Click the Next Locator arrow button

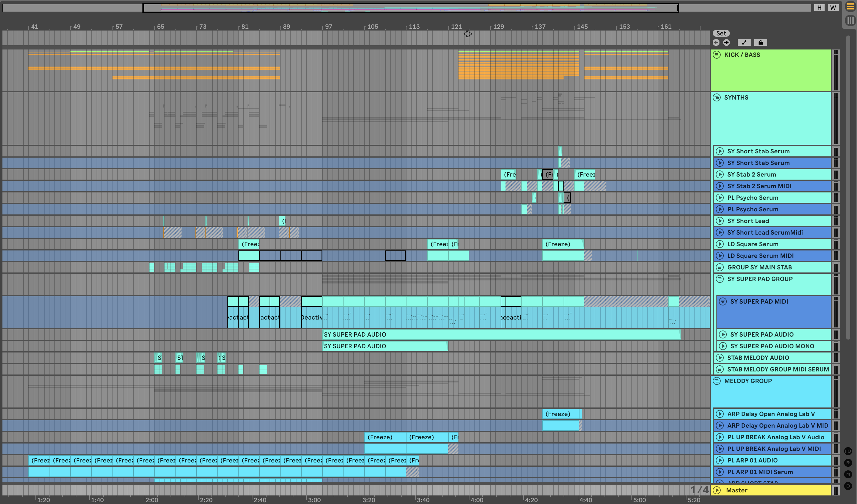coord(726,42)
